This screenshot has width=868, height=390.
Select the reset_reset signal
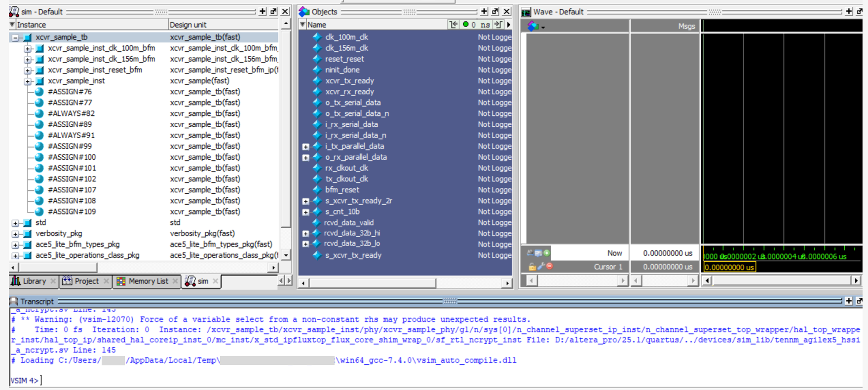tap(344, 59)
